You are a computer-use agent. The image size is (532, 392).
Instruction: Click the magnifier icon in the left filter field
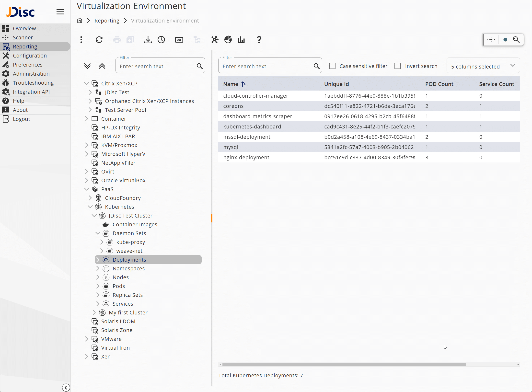pos(199,66)
